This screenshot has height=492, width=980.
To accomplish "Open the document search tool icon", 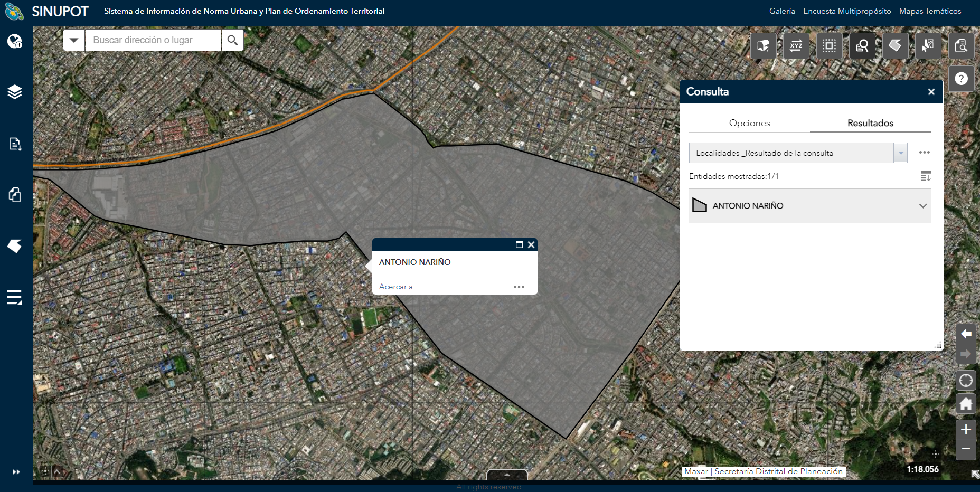I will coord(961,46).
